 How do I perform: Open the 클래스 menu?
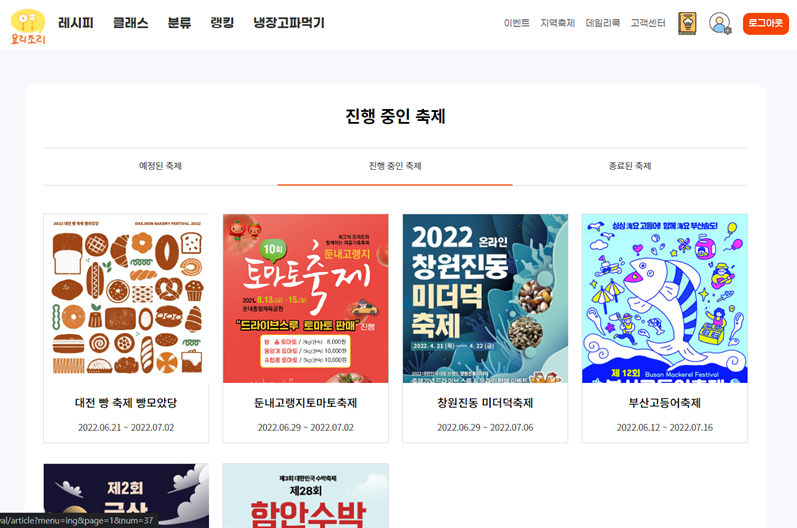(x=131, y=23)
